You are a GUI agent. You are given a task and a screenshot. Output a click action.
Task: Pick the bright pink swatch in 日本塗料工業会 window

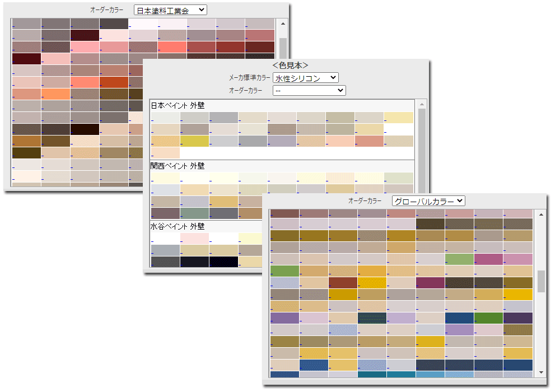click(85, 47)
